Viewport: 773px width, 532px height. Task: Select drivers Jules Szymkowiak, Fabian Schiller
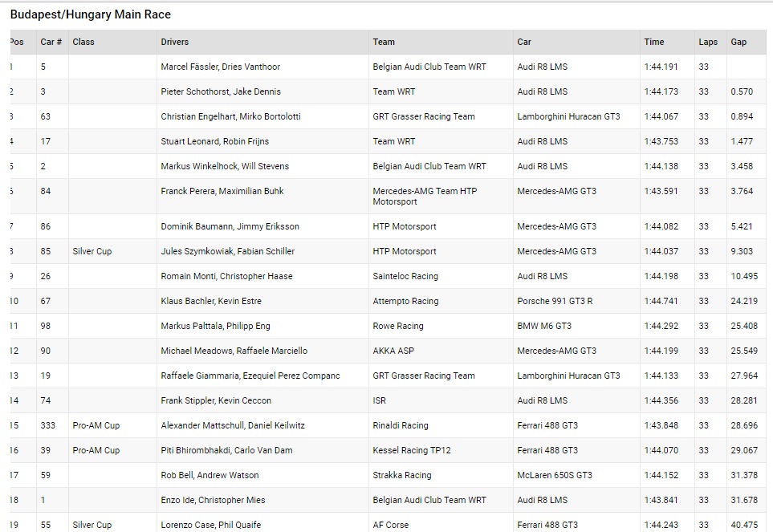[228, 251]
